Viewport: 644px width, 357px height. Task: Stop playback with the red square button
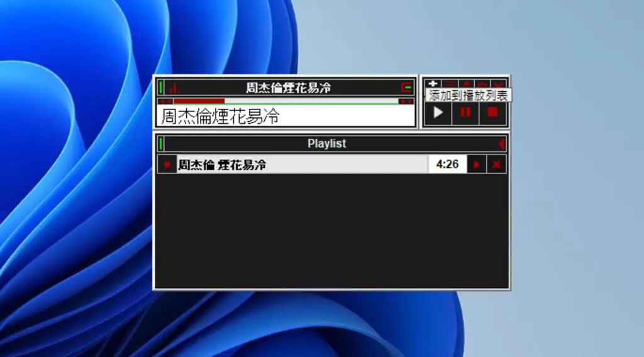[492, 112]
